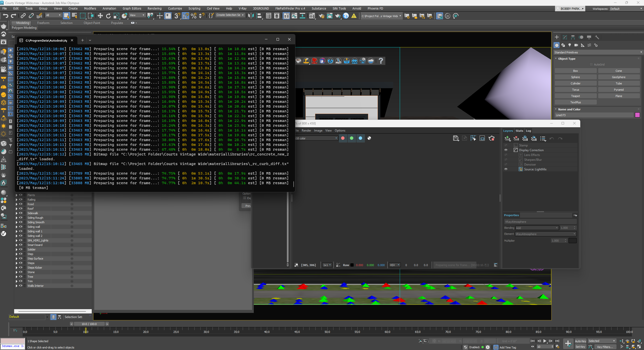
Task: Switch to the Log tab
Action: [x=528, y=131]
